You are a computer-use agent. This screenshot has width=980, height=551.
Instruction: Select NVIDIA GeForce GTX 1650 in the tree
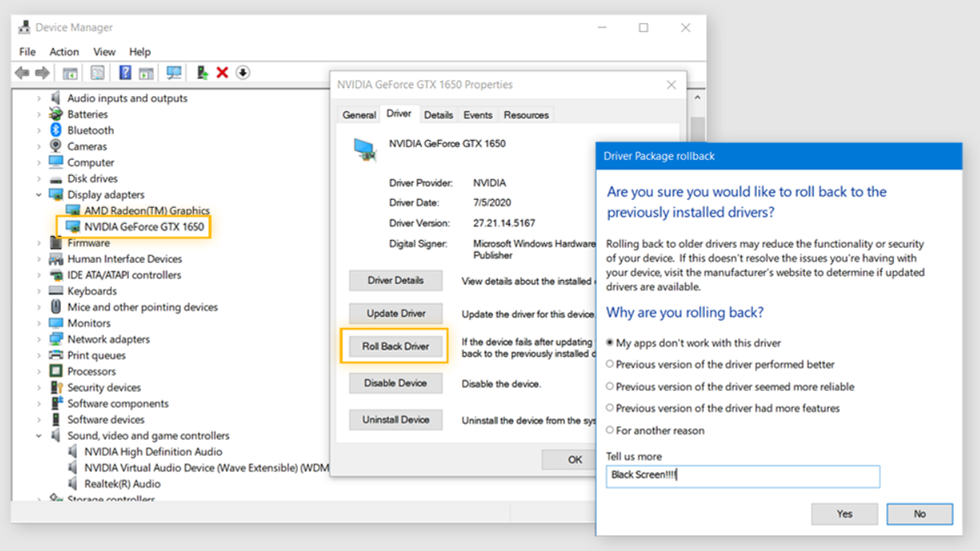(x=144, y=226)
